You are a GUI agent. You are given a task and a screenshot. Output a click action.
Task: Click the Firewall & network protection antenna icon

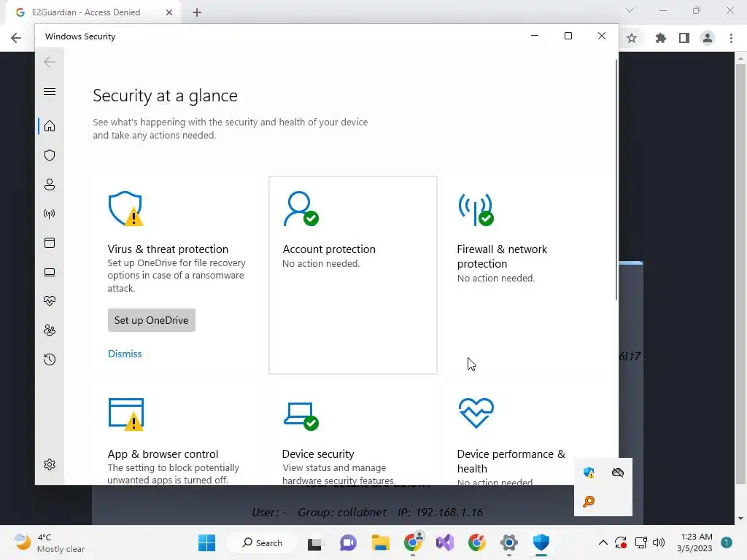476,209
